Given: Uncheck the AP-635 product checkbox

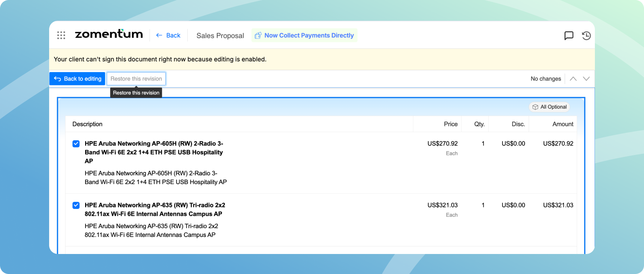Looking at the screenshot, I should coord(76,205).
